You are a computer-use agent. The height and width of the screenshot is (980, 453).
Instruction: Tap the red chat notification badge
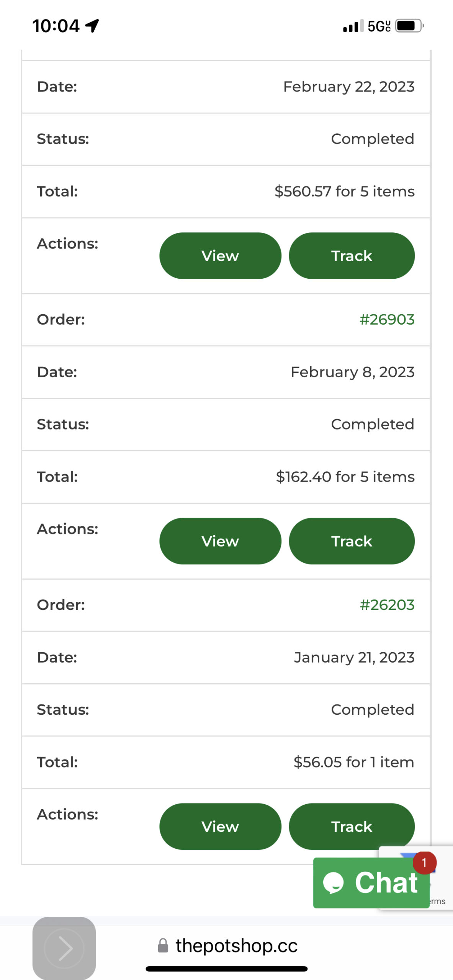424,862
